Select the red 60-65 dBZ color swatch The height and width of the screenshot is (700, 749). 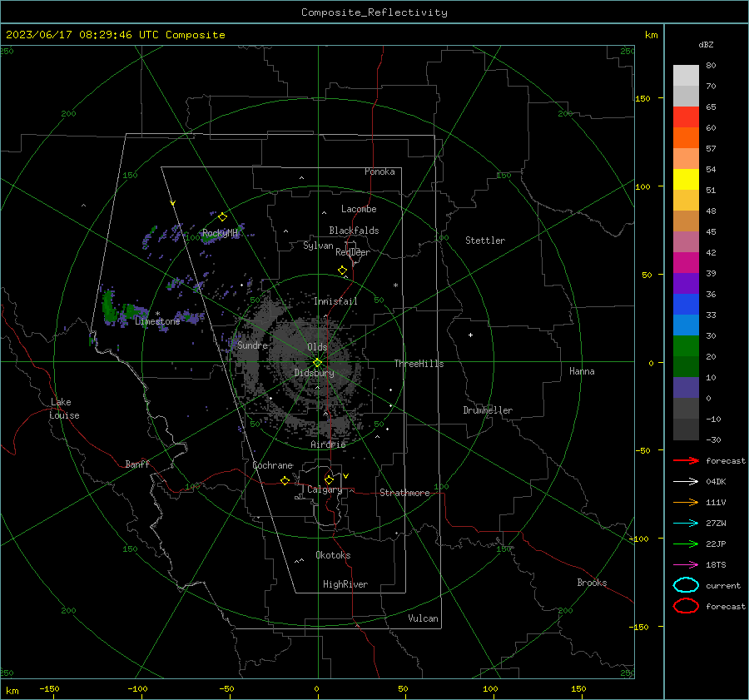(686, 117)
